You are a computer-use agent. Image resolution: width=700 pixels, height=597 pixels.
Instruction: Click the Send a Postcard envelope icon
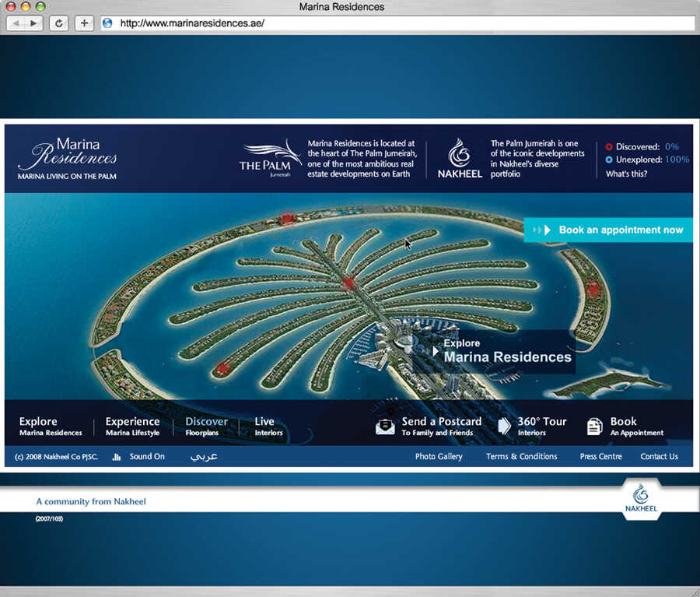point(385,427)
